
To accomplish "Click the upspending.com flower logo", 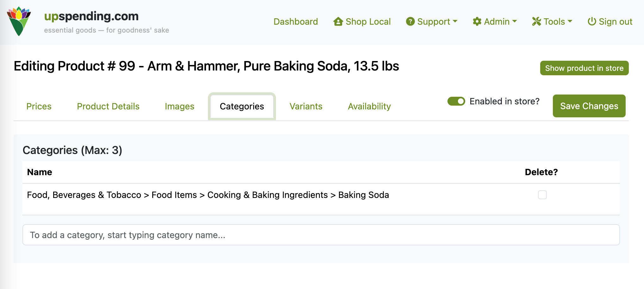I will 19,21.
